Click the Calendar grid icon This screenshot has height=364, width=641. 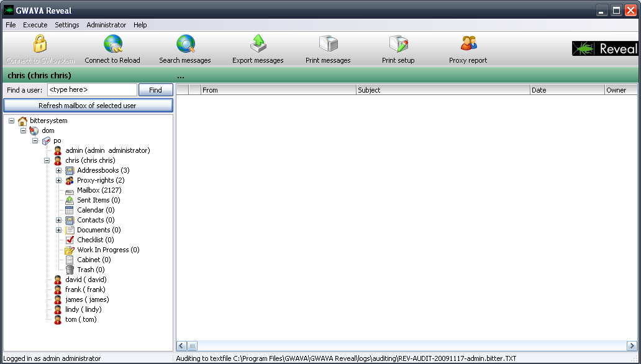click(x=70, y=210)
